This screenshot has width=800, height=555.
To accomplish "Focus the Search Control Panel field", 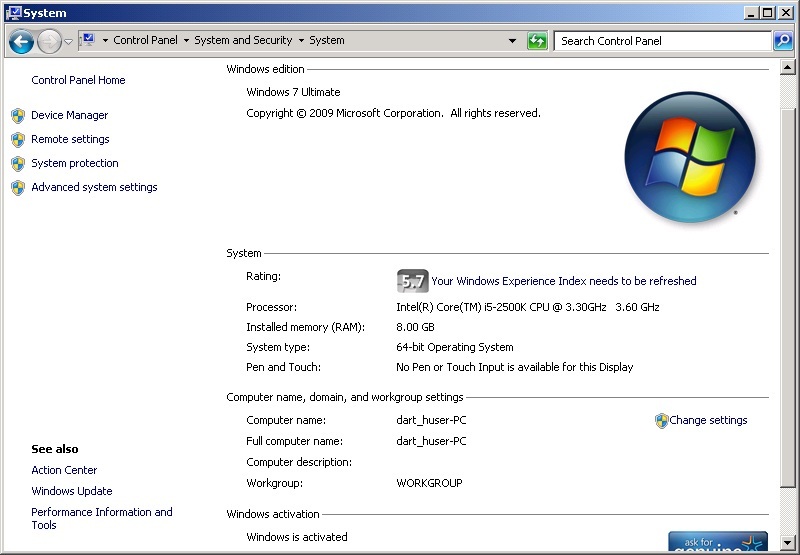I will 662,41.
